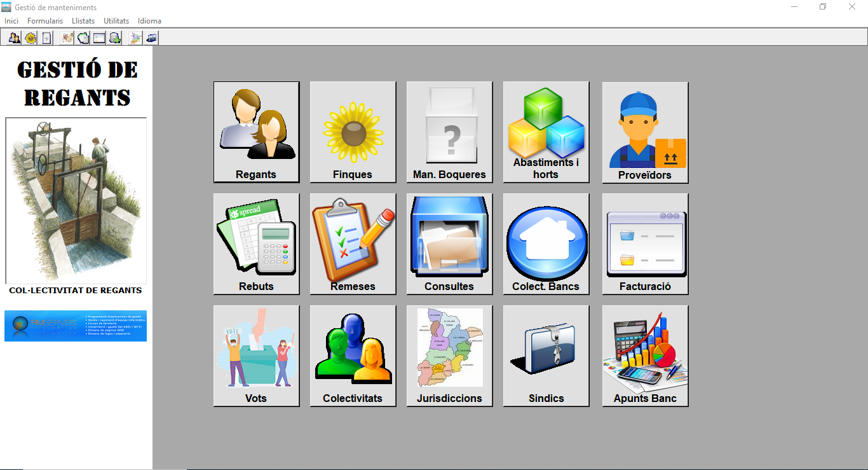The height and width of the screenshot is (470, 868).
Task: Open the Consultes file drawer tile
Action: (449, 244)
